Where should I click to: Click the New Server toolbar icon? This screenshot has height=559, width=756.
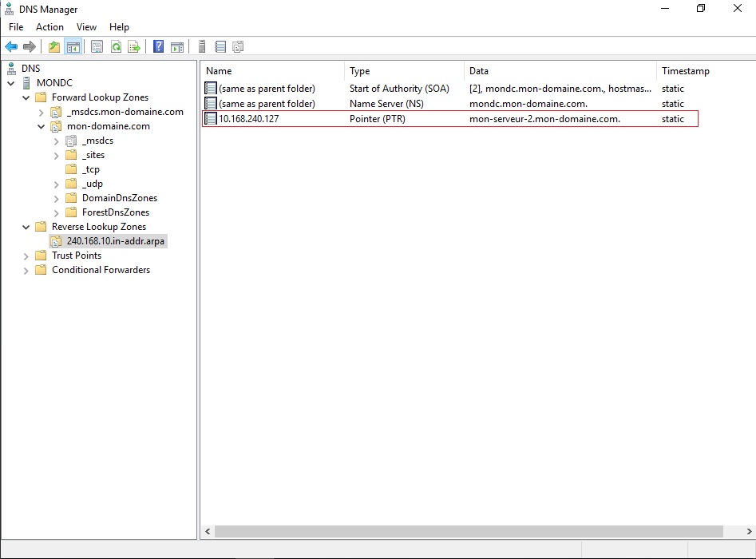202,47
